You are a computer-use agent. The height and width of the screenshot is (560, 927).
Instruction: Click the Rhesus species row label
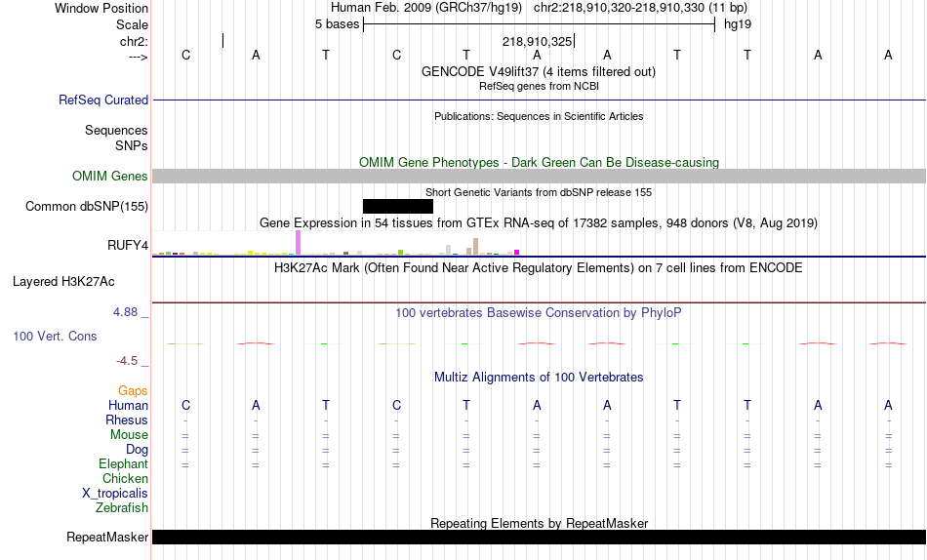(x=127, y=420)
